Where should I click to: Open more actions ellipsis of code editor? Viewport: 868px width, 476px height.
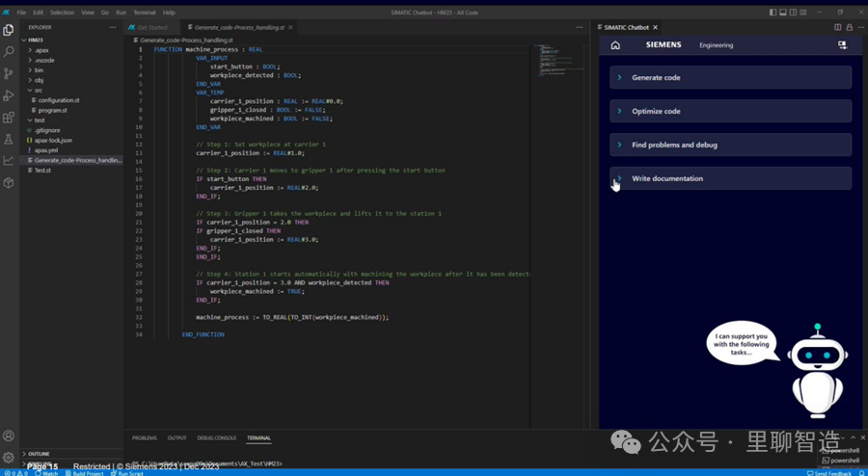pyautogui.click(x=579, y=27)
